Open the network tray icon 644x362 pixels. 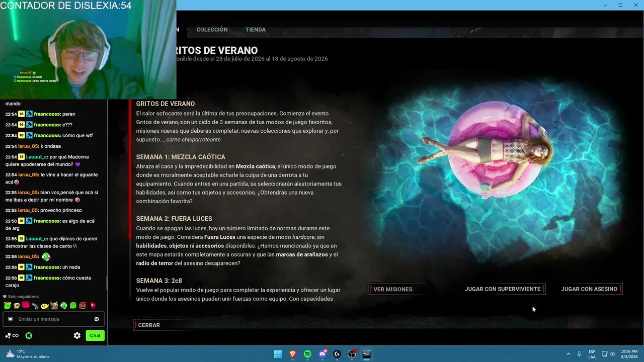[x=605, y=354]
